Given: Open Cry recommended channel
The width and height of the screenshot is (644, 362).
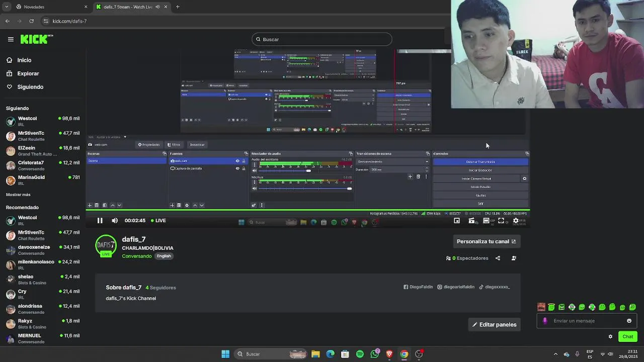Looking at the screenshot, I should coord(42,294).
